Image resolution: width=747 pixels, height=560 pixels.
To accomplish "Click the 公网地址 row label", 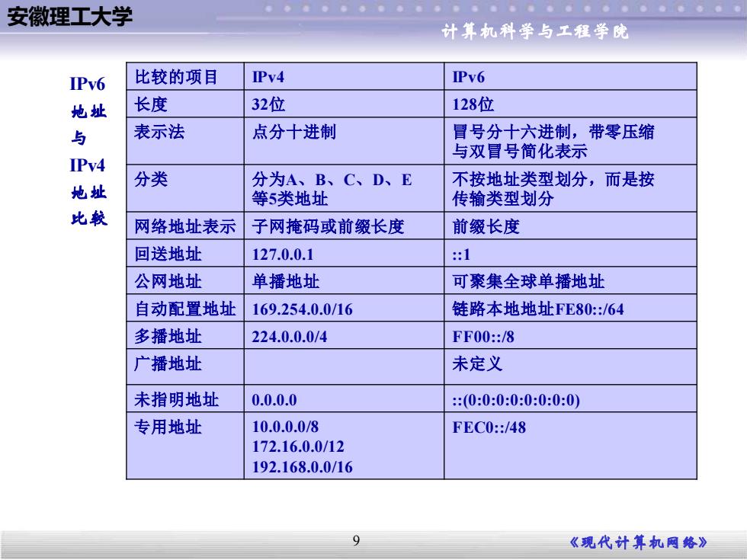I will coord(185,280).
